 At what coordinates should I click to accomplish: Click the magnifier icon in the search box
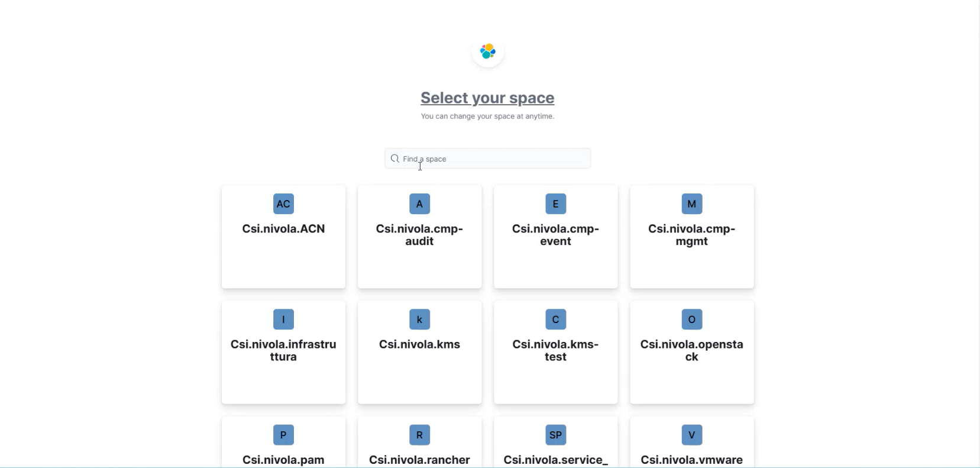(x=395, y=159)
